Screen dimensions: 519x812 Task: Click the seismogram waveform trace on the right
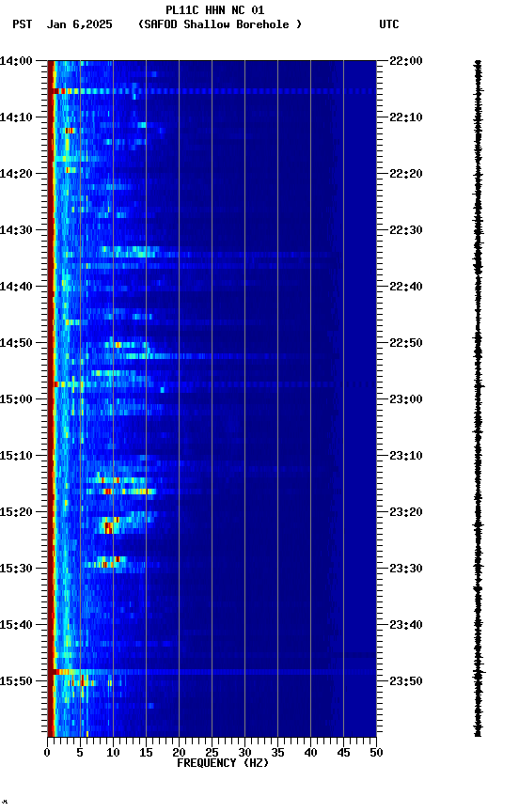pos(478,398)
